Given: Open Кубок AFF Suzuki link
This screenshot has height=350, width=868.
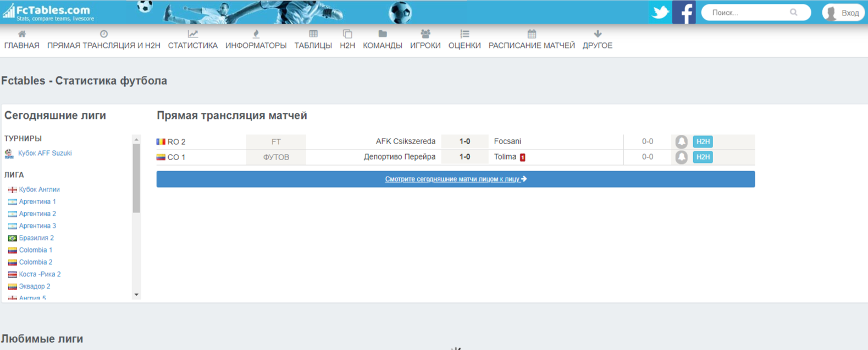Looking at the screenshot, I should [x=45, y=154].
